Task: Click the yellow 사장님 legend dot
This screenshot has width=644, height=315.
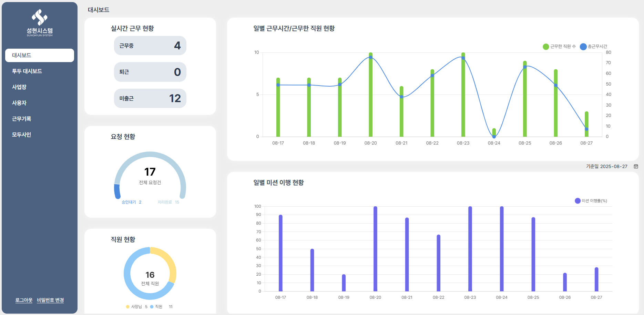Action: (x=128, y=307)
